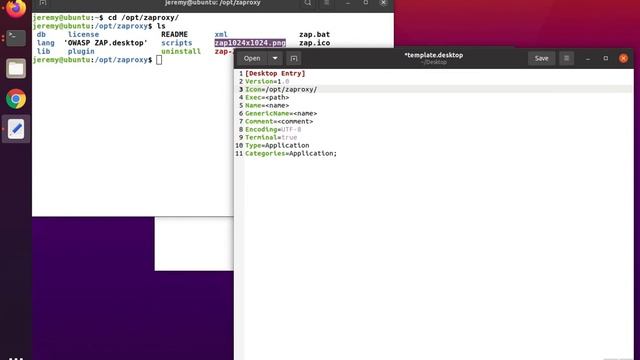Viewport: 640px width, 360px height.
Task: Click the Name=<name> line
Action: coord(267,105)
